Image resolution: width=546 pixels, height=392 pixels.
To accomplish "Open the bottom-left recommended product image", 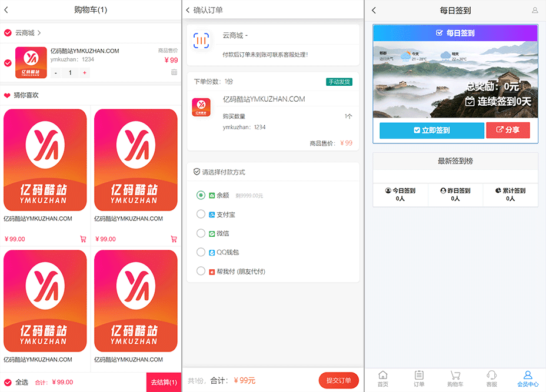I will point(45,301).
